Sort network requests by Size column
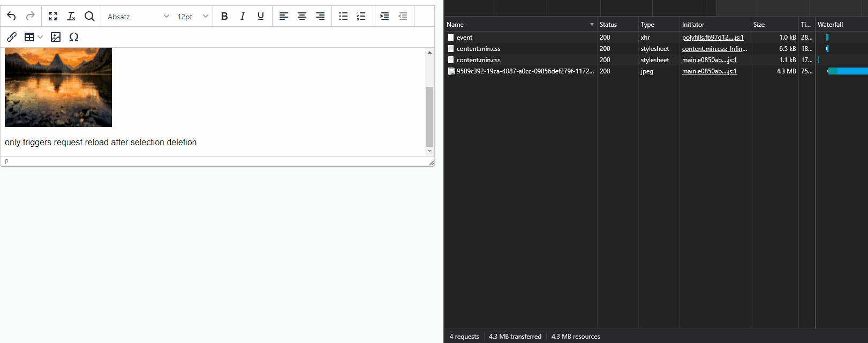 coord(775,25)
